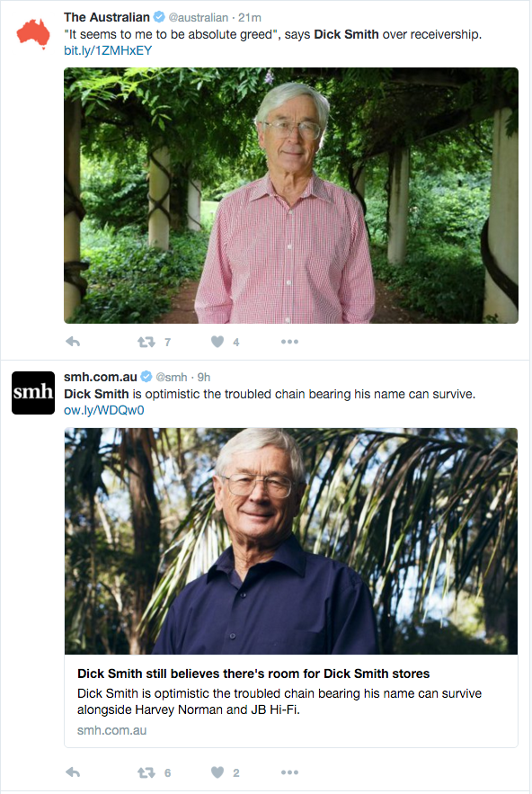
Task: Follow the ow.ly/WDQw0 link
Action: tap(103, 410)
